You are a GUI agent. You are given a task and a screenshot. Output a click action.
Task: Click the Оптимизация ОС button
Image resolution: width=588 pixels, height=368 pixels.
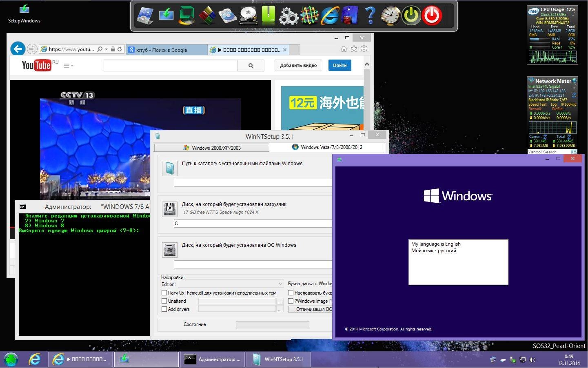311,309
